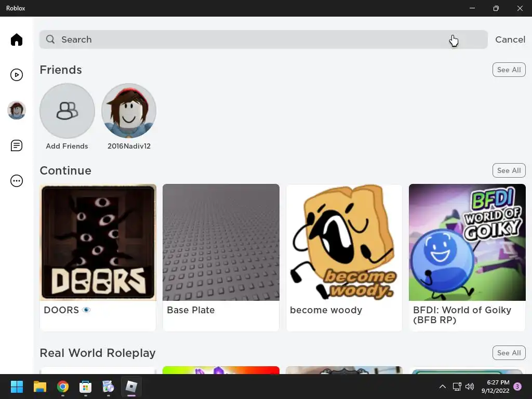Screen dimensions: 532x399
Task: Minimize the Roblox window
Action: tap(472, 8)
